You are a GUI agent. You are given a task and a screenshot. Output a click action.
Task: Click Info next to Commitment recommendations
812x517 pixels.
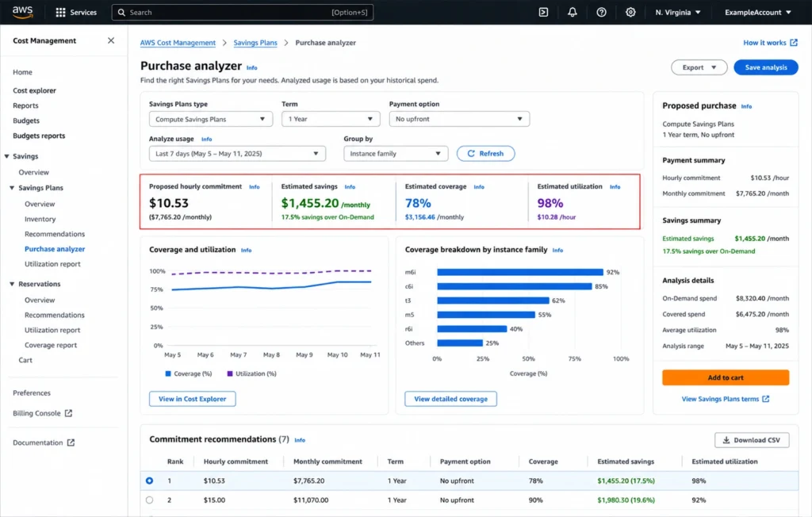(300, 440)
